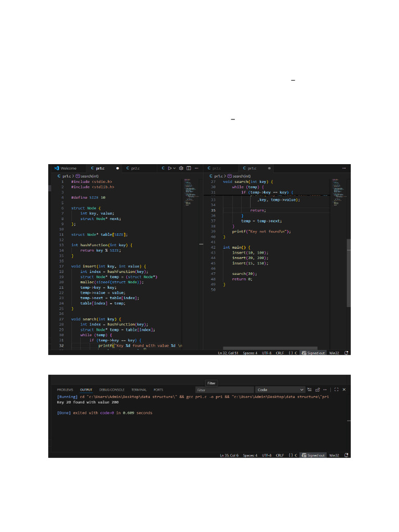Image resolution: width=399 pixels, height=532 pixels.
Task: Click 'Spaces: 4' in the lower status bar
Action: (250, 455)
